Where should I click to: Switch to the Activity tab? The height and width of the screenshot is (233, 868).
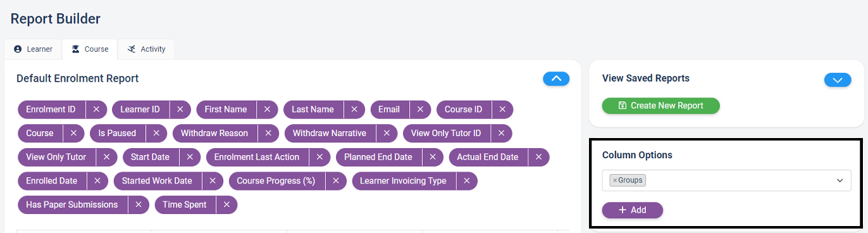point(146,49)
